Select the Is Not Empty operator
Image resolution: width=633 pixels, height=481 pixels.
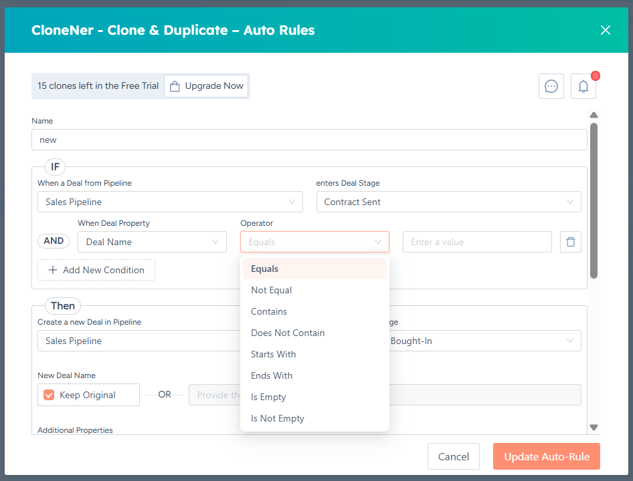(x=314, y=419)
